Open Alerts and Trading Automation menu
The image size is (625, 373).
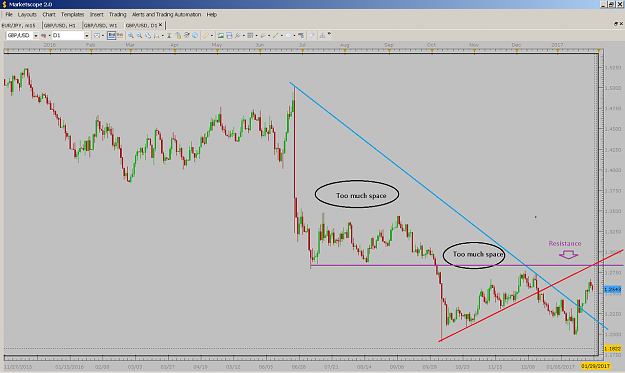[x=166, y=14]
